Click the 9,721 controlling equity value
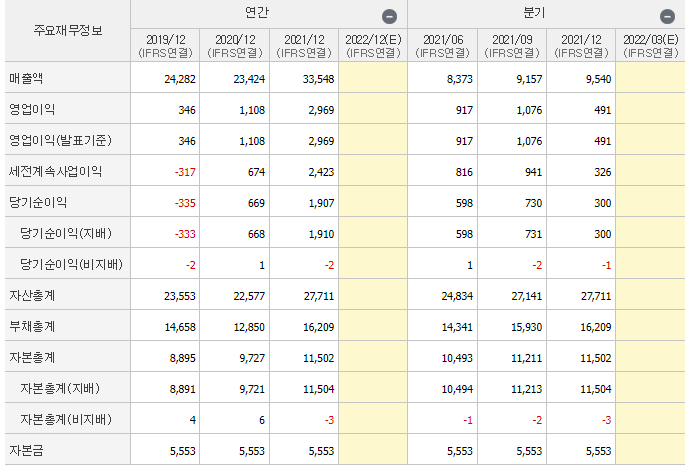The image size is (692, 465). pyautogui.click(x=252, y=389)
